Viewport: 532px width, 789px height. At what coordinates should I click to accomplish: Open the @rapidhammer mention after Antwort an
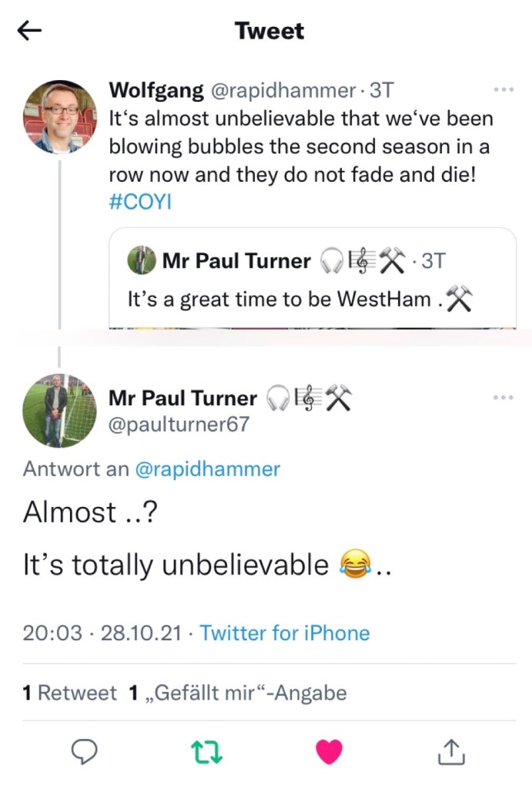[x=207, y=468]
